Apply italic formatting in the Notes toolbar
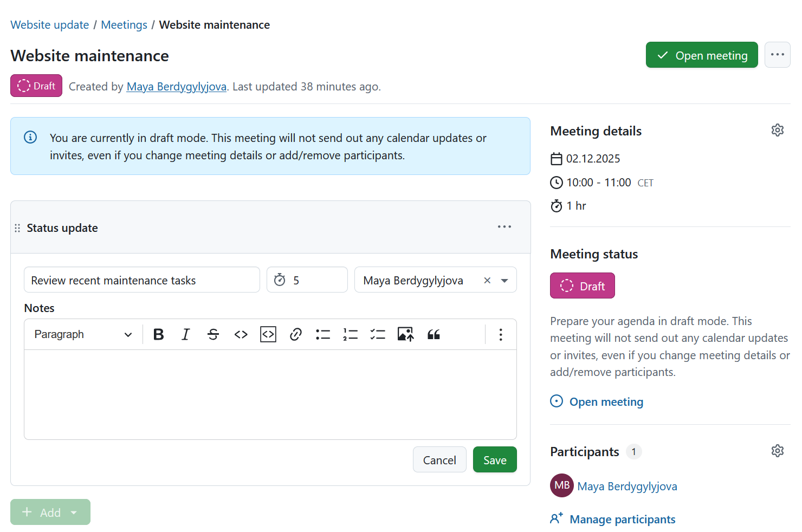The height and width of the screenshot is (532, 802). (185, 334)
